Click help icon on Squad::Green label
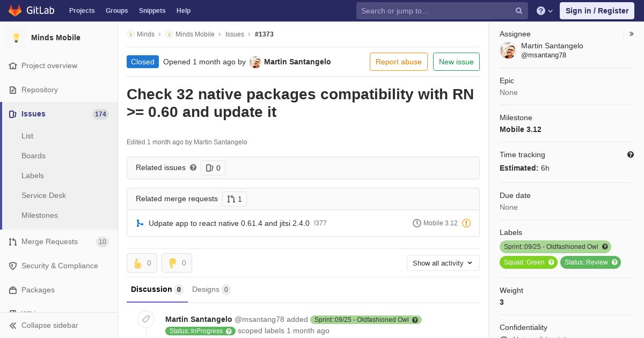 551,262
